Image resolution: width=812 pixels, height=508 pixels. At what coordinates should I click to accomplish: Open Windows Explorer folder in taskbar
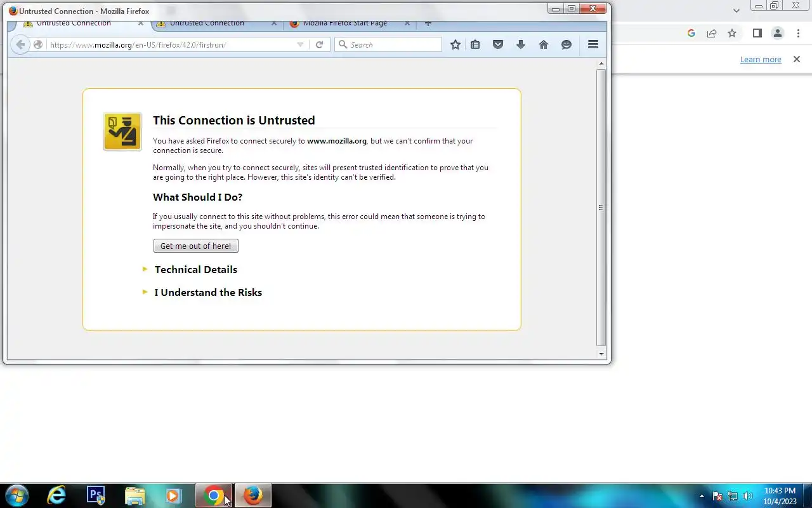click(135, 495)
